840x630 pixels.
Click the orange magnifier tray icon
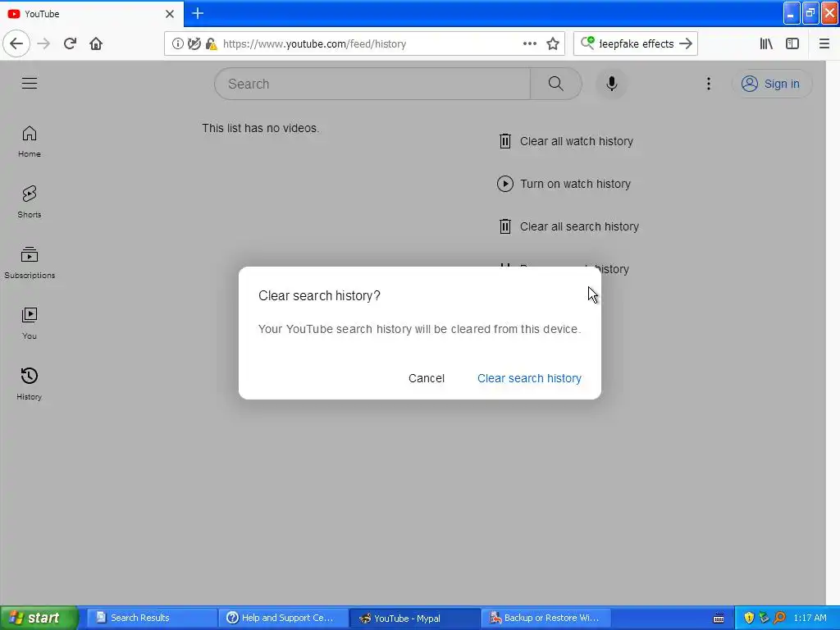coord(779,618)
